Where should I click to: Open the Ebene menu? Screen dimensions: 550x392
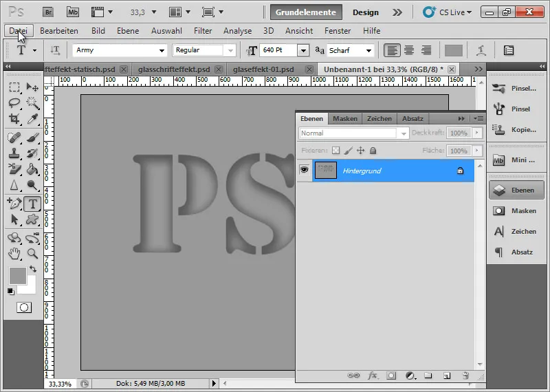coord(128,31)
